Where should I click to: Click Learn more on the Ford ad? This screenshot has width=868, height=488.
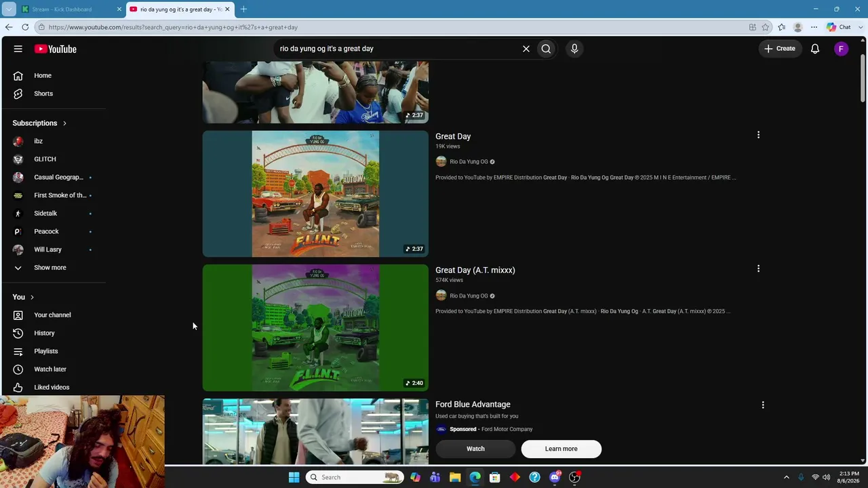561,449
